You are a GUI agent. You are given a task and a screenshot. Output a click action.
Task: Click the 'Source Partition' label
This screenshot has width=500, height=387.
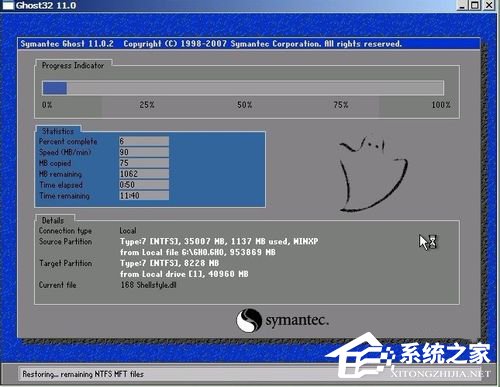pos(65,242)
